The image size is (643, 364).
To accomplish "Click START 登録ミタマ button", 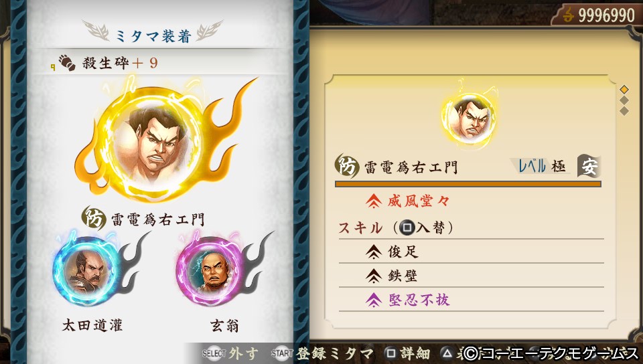I will [x=322, y=353].
